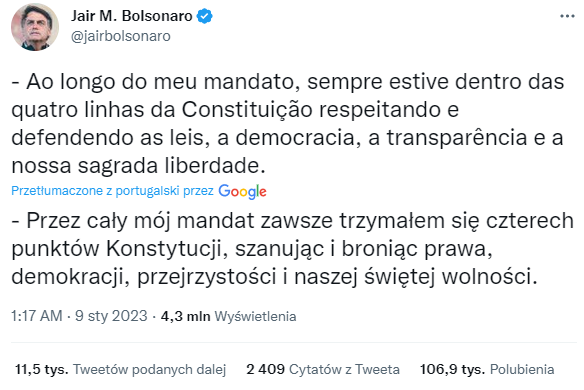Click the Google logo in translation note
Viewport: 584px width, 390px height.
pos(242,191)
